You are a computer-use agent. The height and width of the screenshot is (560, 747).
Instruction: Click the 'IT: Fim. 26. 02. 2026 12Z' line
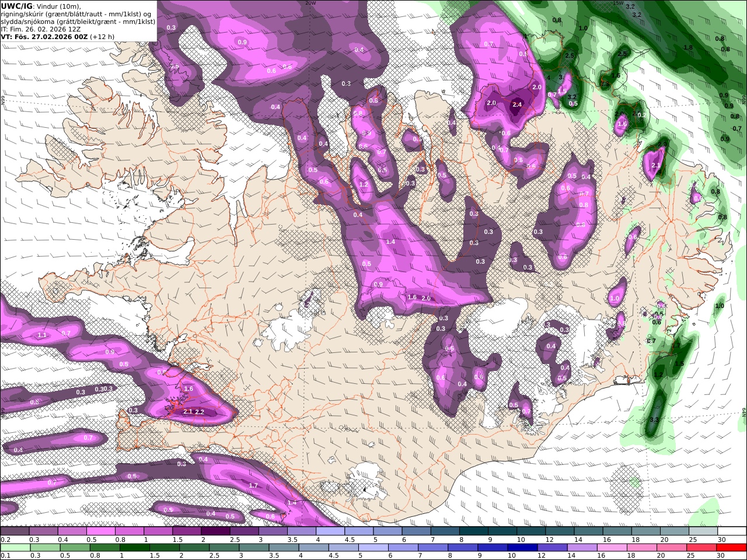(x=41, y=29)
